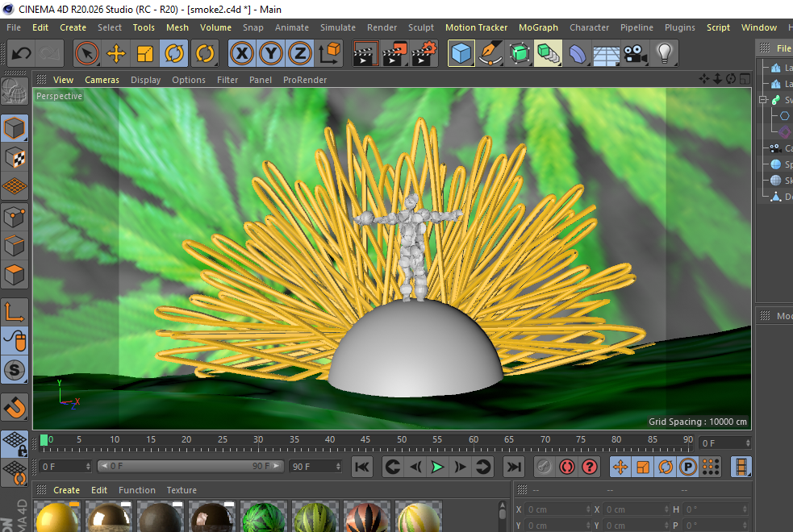Switch to Polygons mode
Viewport: 793px width, 532px height.
coord(15,276)
